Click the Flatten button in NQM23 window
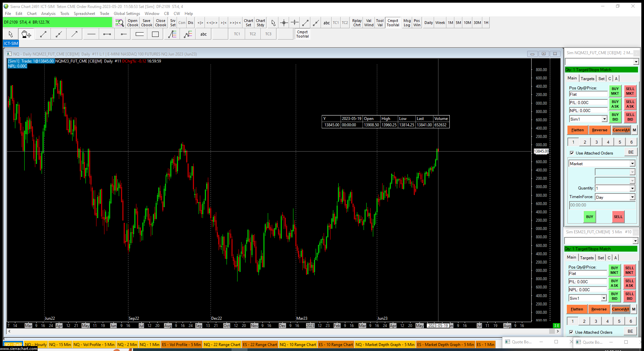Screen dimensions: 644x351 [577, 130]
